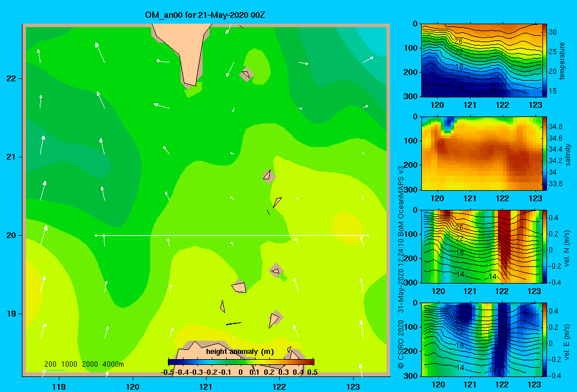Screen dimensions: 577x392
Task: Click the '200 1000 2000 4000m' depth legend
Action: (84, 364)
